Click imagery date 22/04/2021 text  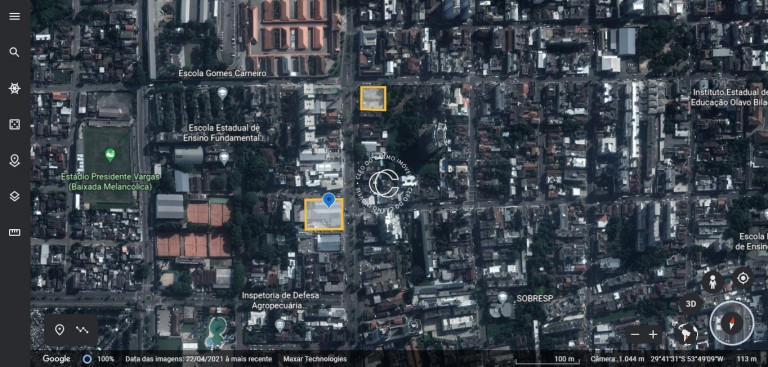(198, 359)
